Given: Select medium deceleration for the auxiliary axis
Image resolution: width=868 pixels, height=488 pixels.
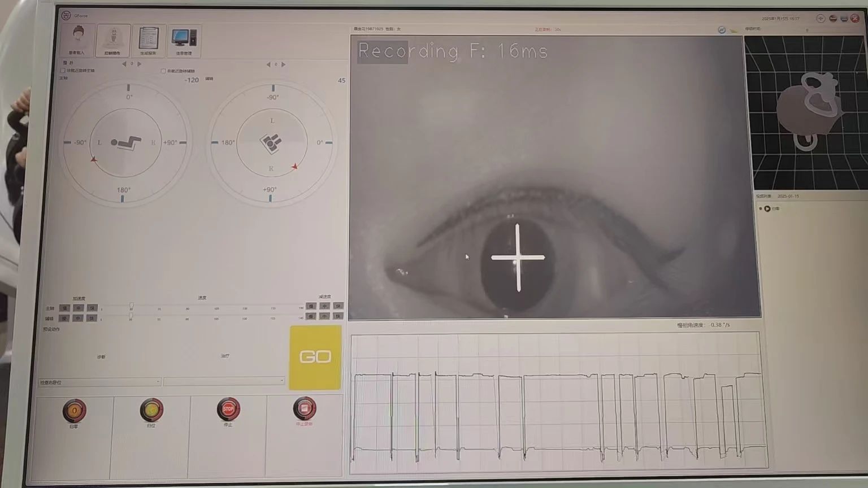Looking at the screenshot, I should (324, 316).
